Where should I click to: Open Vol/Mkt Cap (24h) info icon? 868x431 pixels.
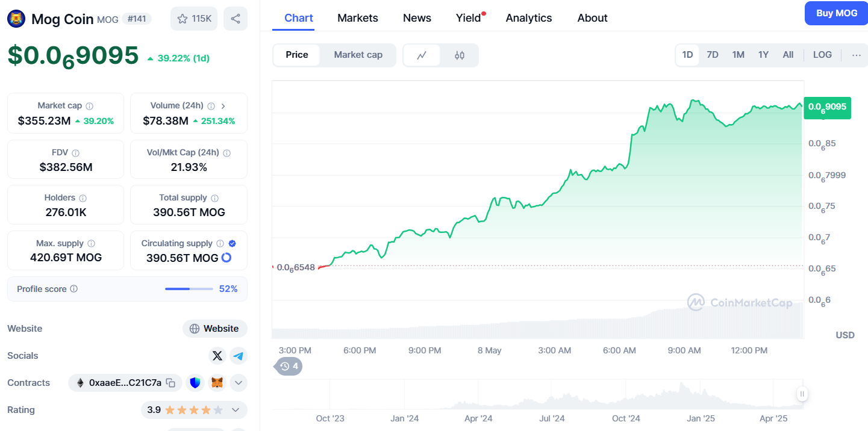click(227, 153)
